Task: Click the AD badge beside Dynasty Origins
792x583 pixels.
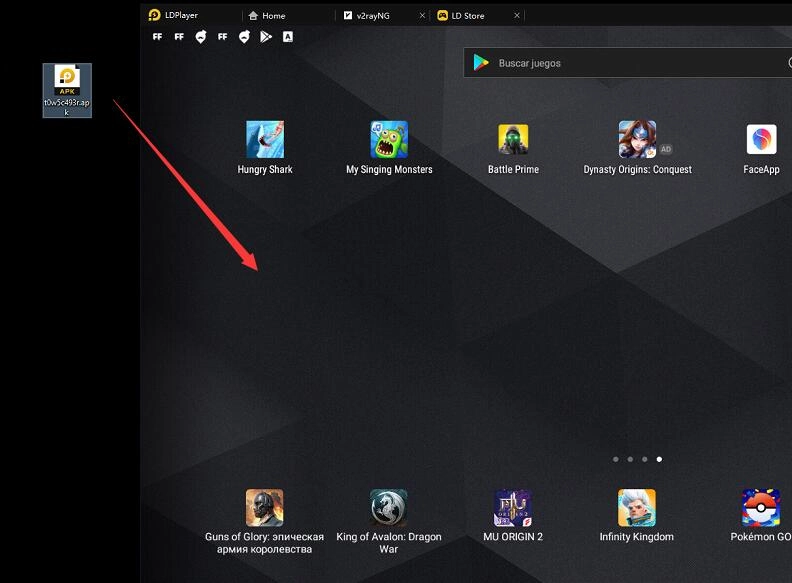Action: [666, 149]
